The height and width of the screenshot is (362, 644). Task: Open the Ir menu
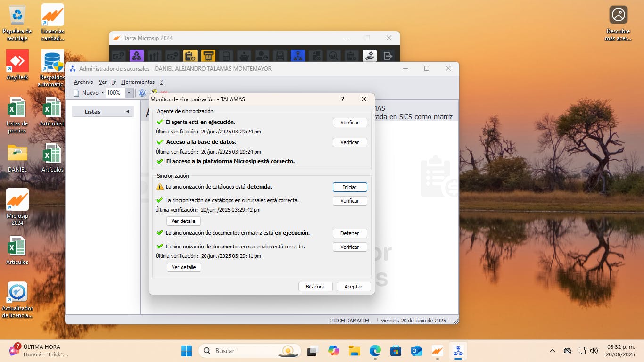click(114, 82)
